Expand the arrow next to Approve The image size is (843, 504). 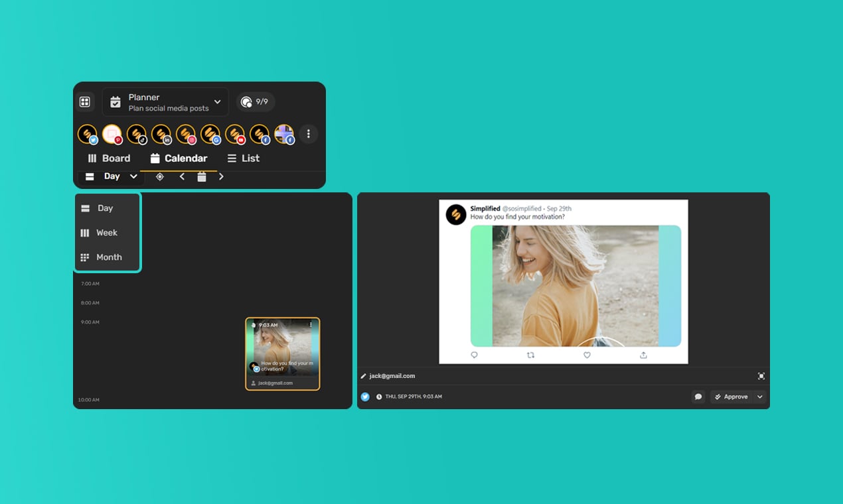pyautogui.click(x=760, y=397)
